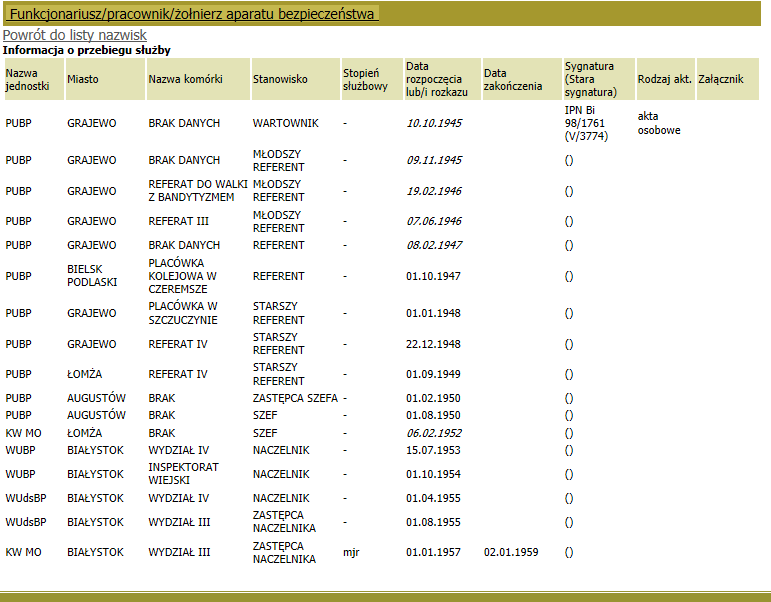The image size is (771, 602).
Task: Click the 'WARTOWNIK' position cell
Action: [x=285, y=123]
